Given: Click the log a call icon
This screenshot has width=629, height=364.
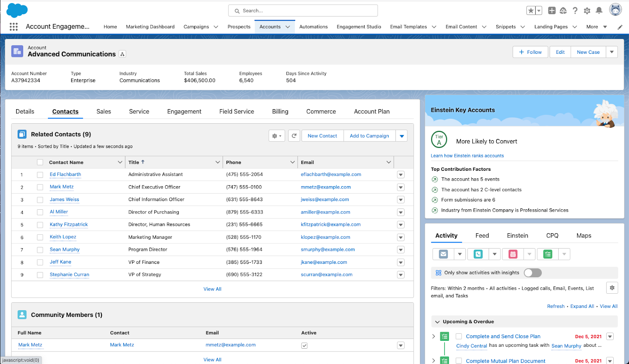Looking at the screenshot, I should point(478,254).
